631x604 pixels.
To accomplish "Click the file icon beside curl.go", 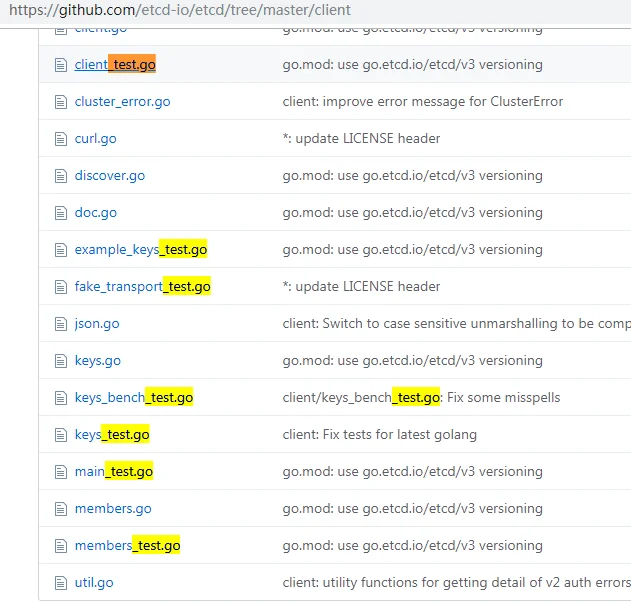I will pos(59,139).
